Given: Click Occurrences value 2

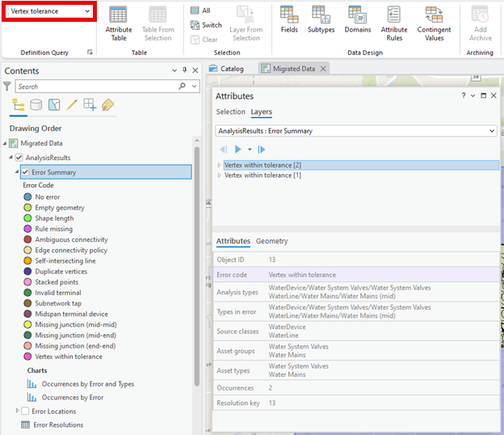Looking at the screenshot, I should [271, 388].
